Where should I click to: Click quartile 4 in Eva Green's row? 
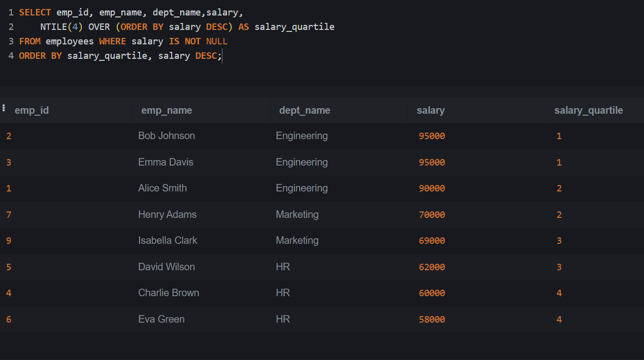click(559, 320)
